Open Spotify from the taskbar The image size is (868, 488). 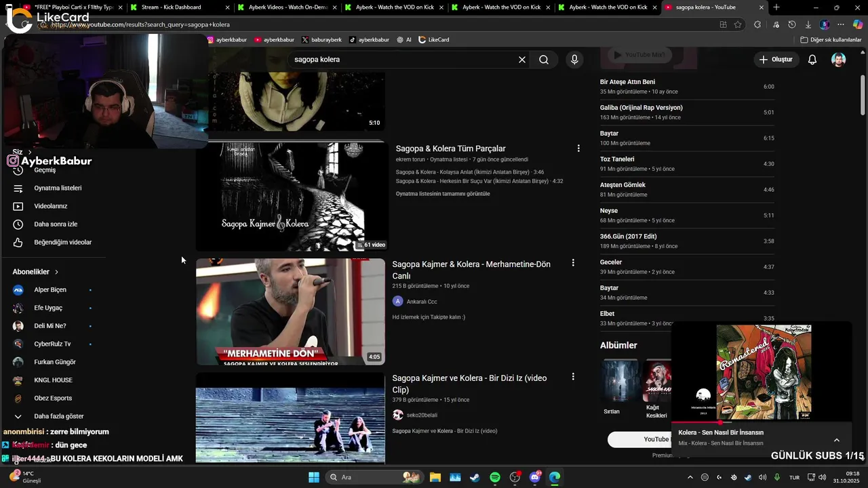(495, 477)
